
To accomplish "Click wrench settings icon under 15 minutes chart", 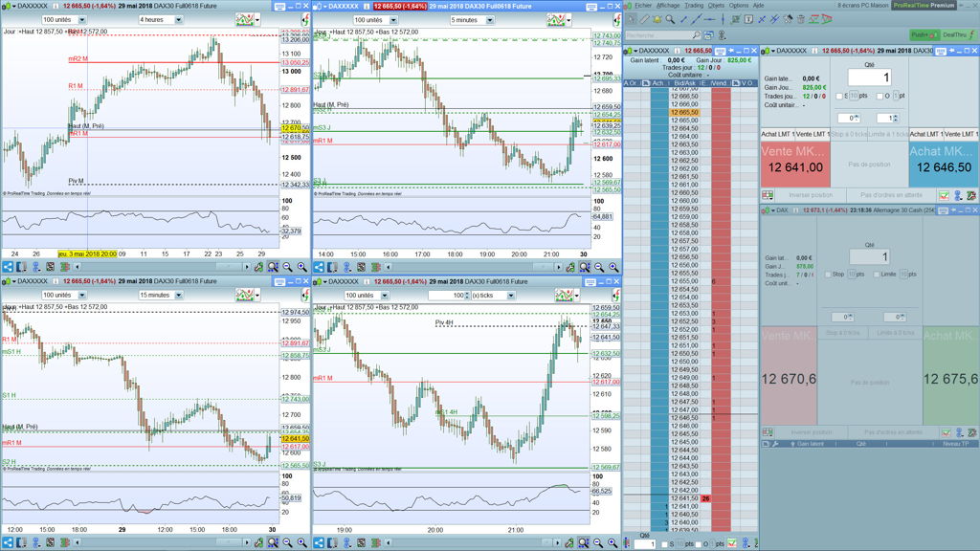I will tap(258, 542).
